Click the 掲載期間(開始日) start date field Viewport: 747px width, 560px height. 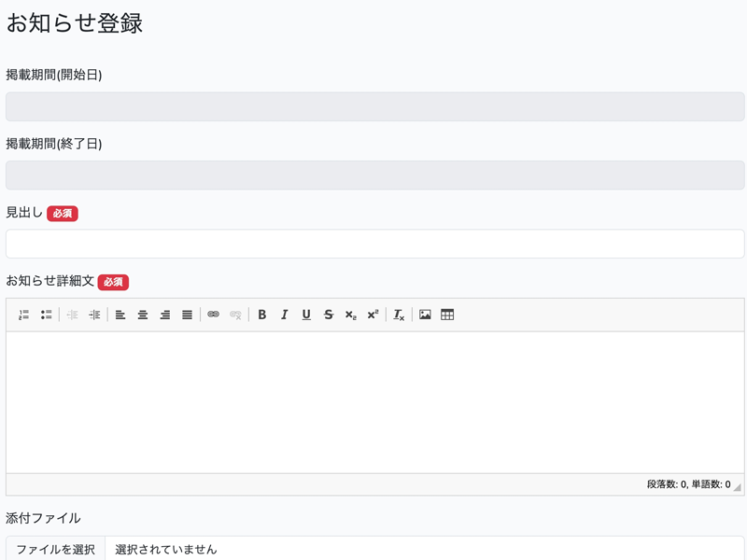click(374, 106)
